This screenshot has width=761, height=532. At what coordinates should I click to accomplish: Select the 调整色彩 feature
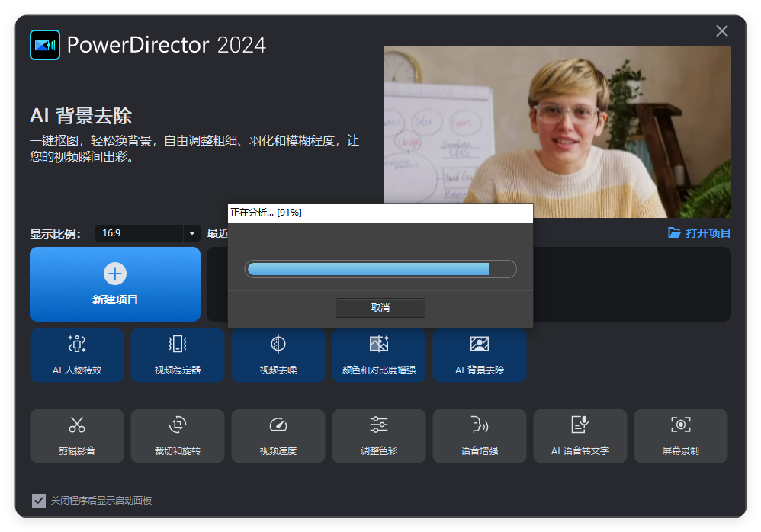click(378, 436)
